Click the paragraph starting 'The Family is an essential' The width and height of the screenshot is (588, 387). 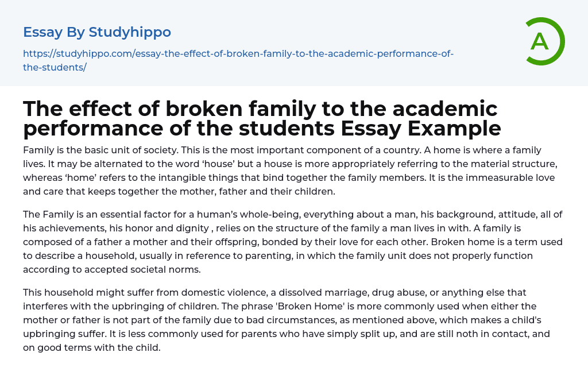pyautogui.click(x=293, y=242)
